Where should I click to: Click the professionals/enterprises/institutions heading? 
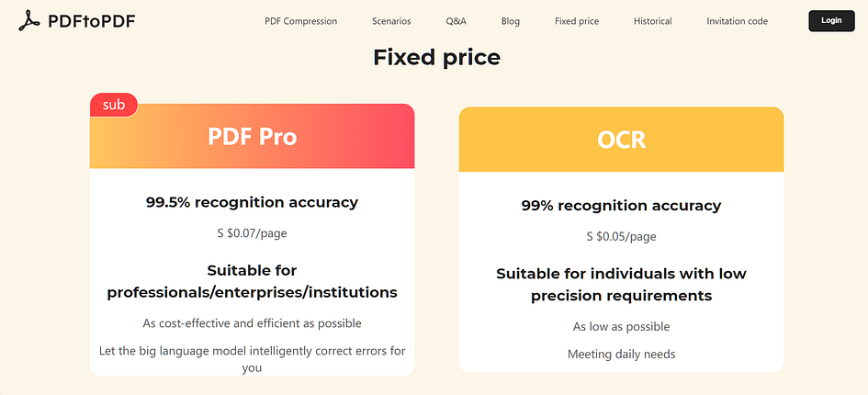[252, 292]
